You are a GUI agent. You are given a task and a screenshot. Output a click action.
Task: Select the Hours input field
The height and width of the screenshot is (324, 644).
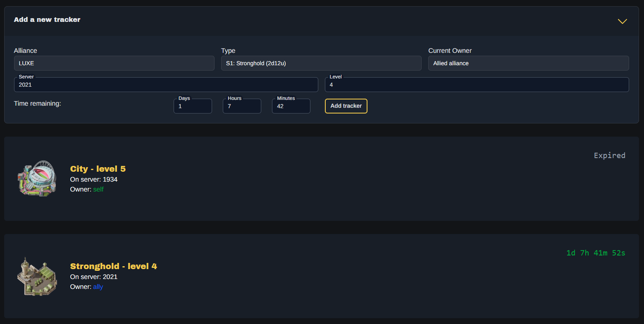coord(242,106)
